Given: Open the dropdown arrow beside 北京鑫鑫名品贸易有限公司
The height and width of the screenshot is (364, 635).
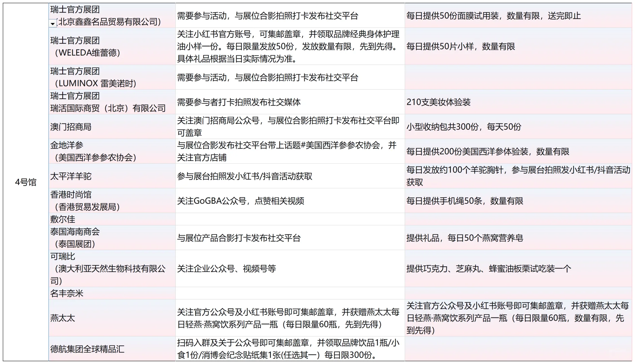Looking at the screenshot, I should 53,24.
